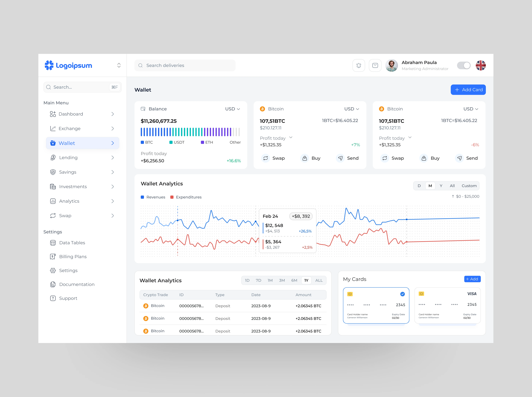Click the Logoipsum logo
Image resolution: width=532 pixels, height=397 pixels.
click(68, 65)
